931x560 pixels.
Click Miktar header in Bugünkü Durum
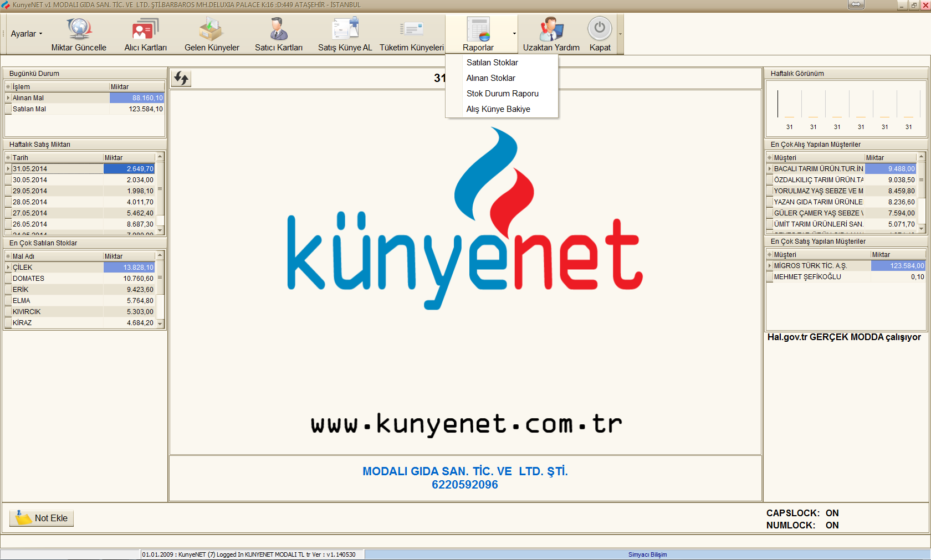click(x=137, y=87)
